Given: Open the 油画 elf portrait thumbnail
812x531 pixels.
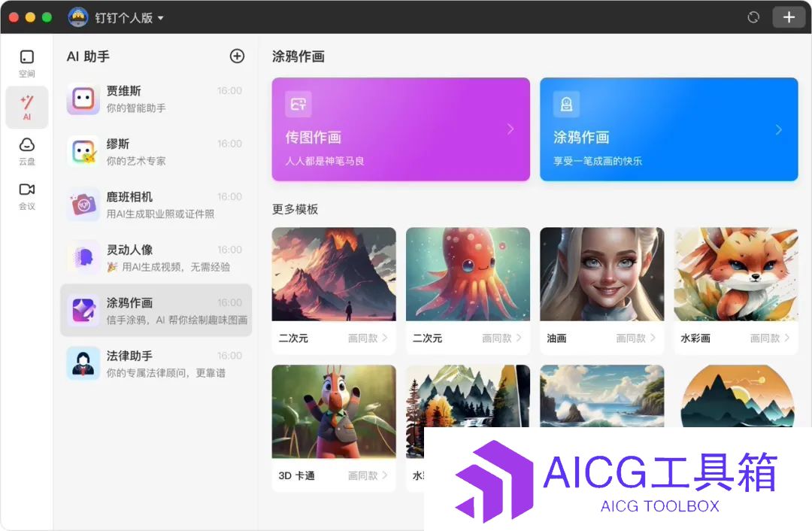Looking at the screenshot, I should [x=601, y=274].
